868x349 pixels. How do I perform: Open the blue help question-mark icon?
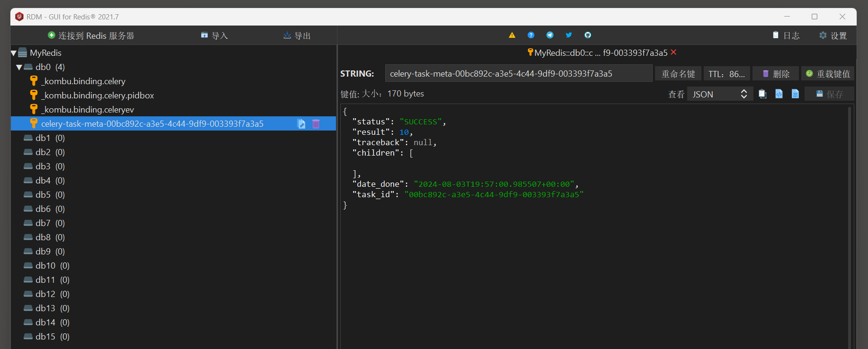point(531,35)
